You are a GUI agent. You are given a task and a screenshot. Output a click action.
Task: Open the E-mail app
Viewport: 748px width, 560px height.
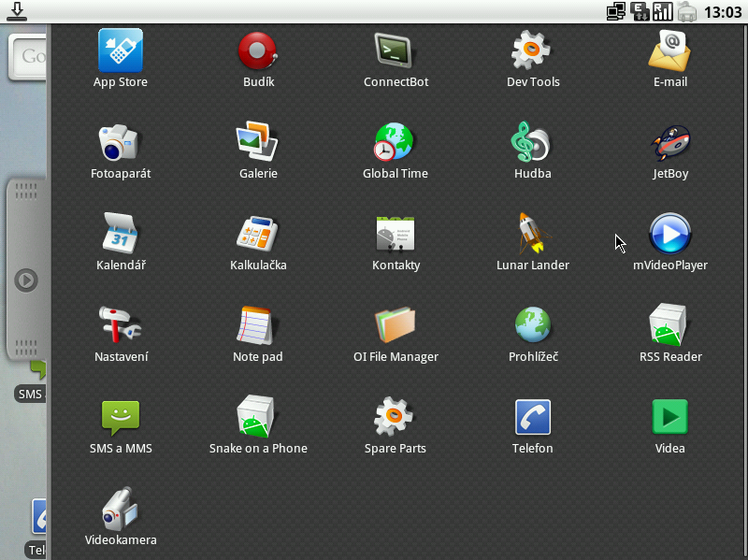tap(669, 51)
